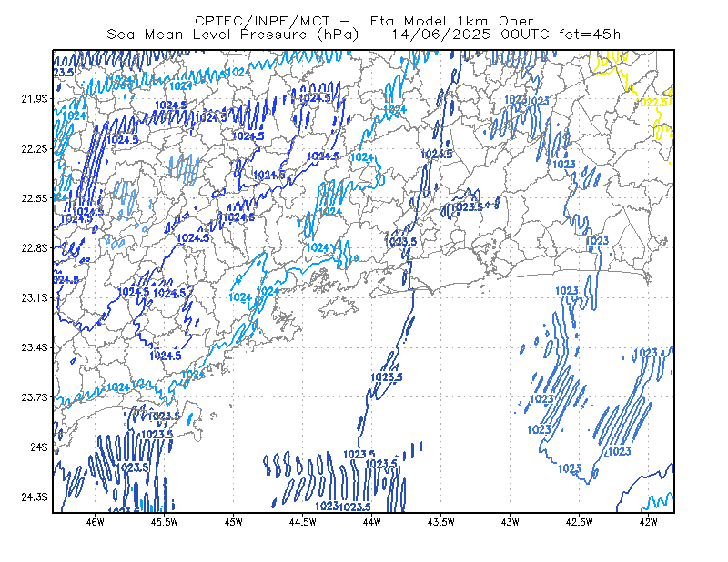Screen dimensions: 728x562
Task: Click the 22.8S latitude axis label
Action: (x=35, y=248)
